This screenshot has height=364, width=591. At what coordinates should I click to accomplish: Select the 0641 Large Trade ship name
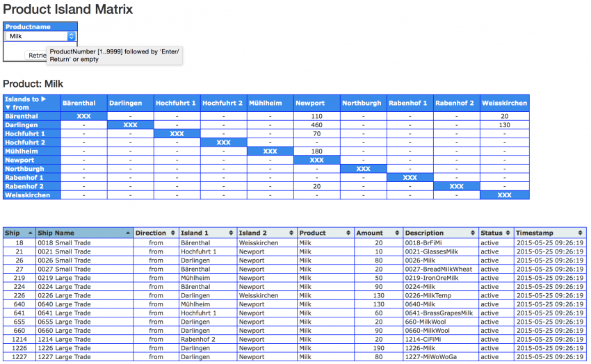[x=65, y=313]
